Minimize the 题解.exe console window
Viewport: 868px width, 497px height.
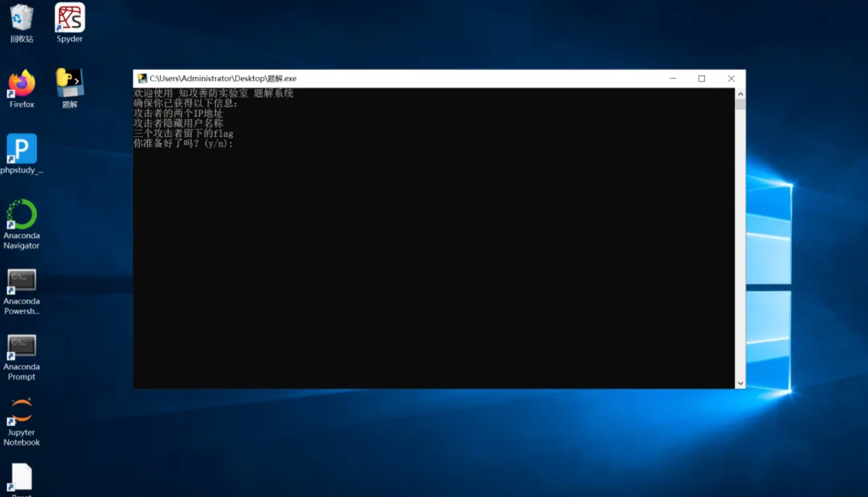pyautogui.click(x=672, y=79)
